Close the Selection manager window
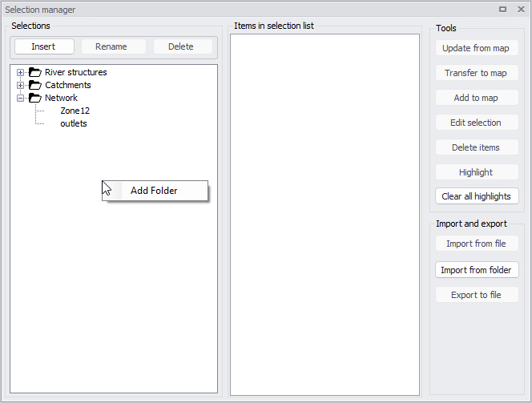This screenshot has height=403, width=532. pos(521,9)
